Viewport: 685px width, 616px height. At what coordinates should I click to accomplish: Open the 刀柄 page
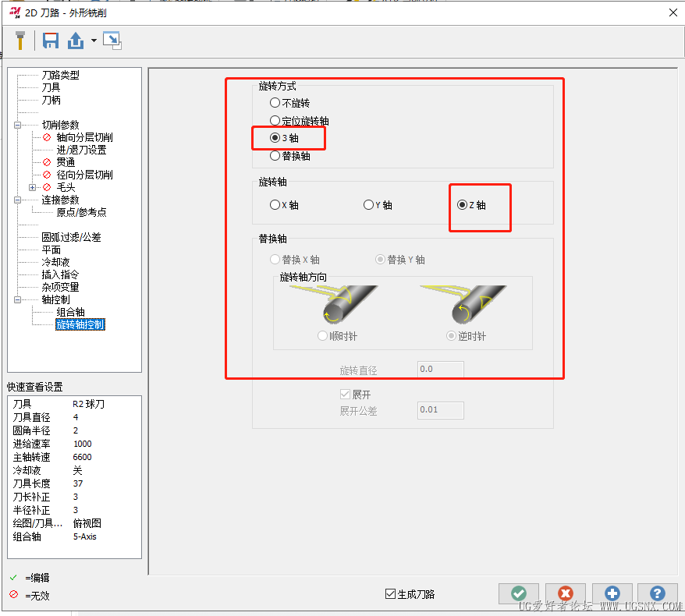tap(51, 100)
